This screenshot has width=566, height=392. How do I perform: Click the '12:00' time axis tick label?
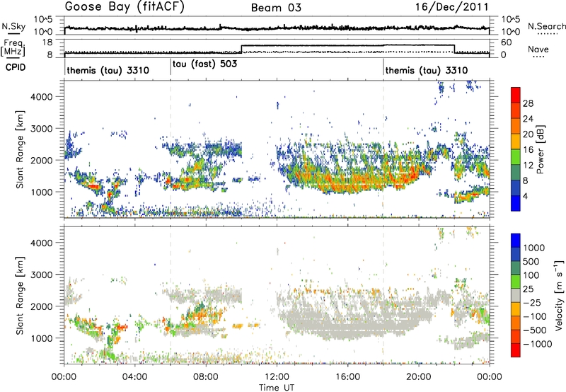[277, 377]
